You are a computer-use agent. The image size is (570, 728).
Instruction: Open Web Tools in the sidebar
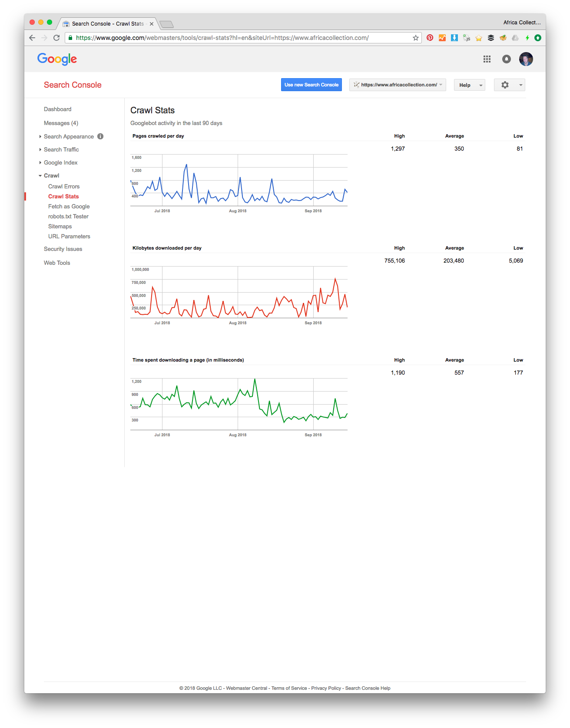pyautogui.click(x=57, y=263)
